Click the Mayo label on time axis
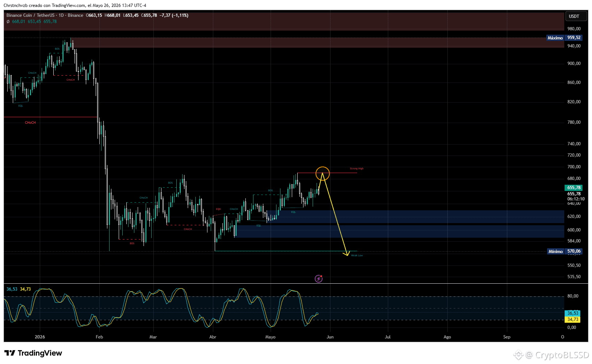The height and width of the screenshot is (364, 592). pos(270,337)
